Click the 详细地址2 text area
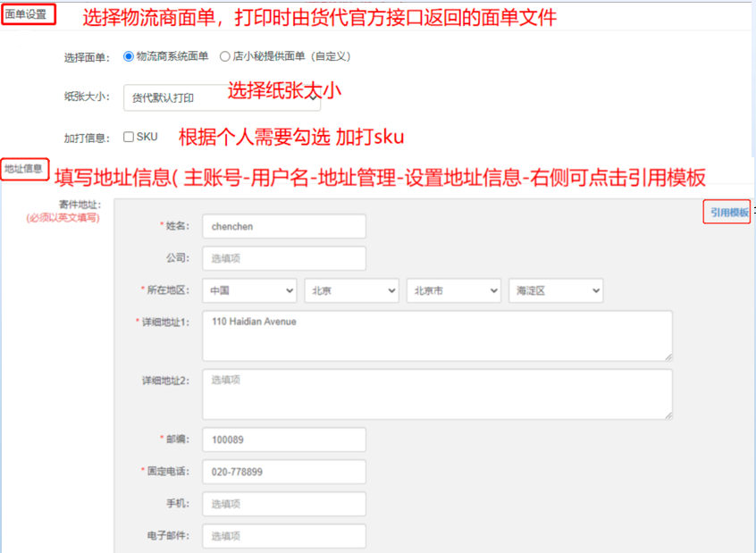 coord(437,394)
